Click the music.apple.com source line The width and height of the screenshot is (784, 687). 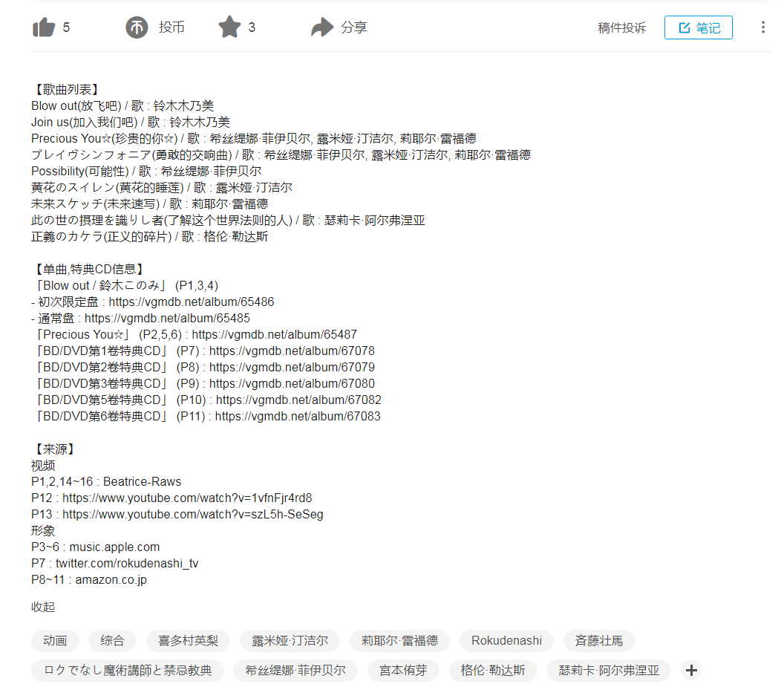[x=96, y=547]
